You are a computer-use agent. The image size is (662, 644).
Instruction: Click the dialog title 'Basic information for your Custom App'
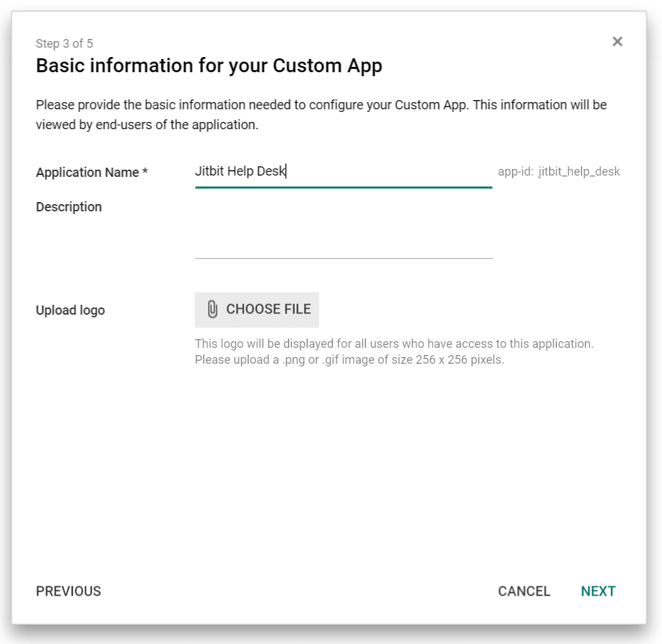(x=209, y=66)
